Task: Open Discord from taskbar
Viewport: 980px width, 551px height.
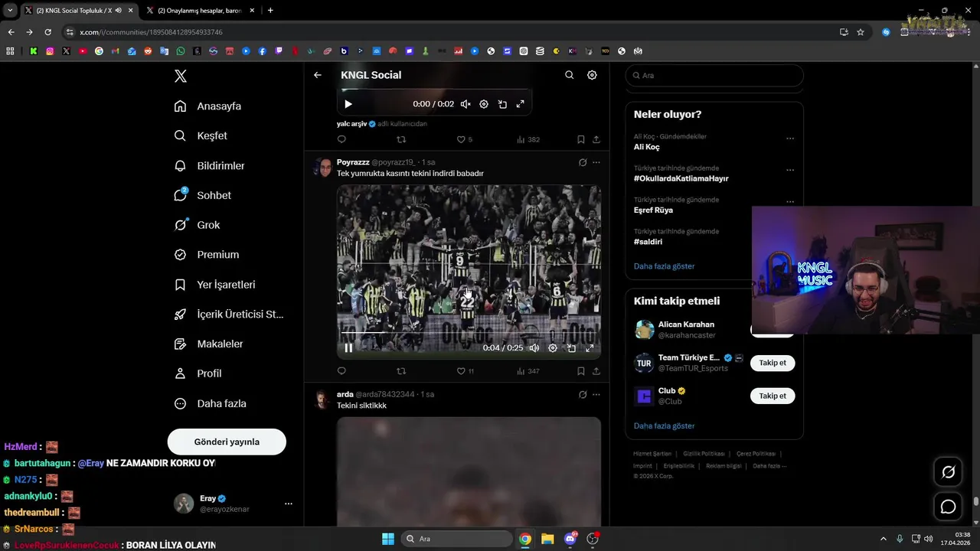Action: click(x=570, y=539)
